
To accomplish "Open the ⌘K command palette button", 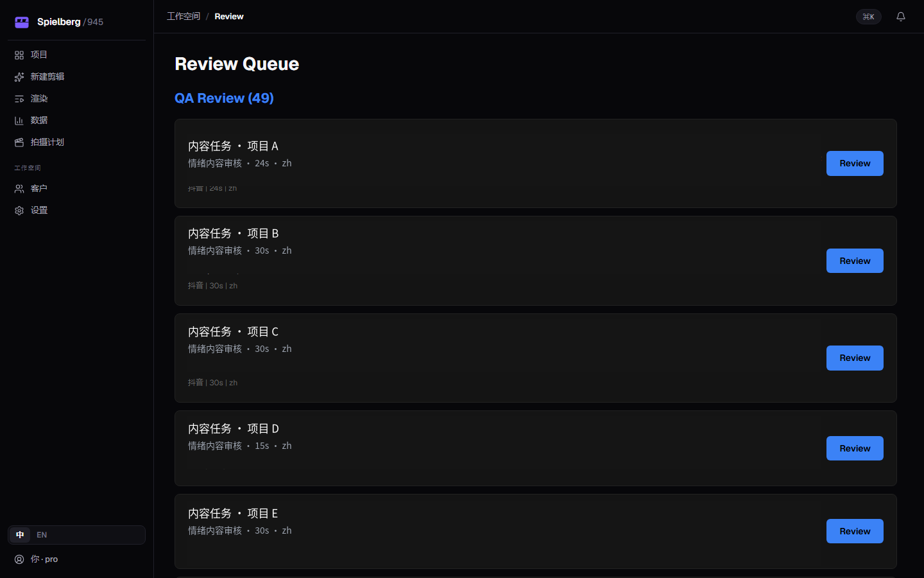I will click(x=869, y=17).
